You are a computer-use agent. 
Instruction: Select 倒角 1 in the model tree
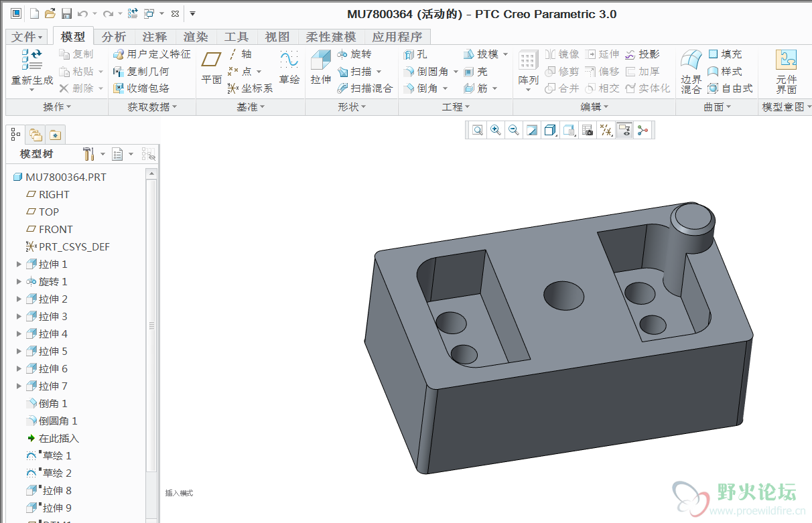[x=47, y=404]
